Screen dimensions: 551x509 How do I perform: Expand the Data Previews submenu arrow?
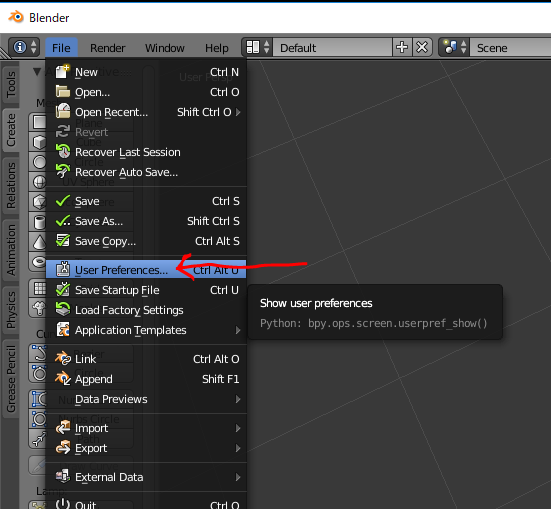click(x=238, y=399)
